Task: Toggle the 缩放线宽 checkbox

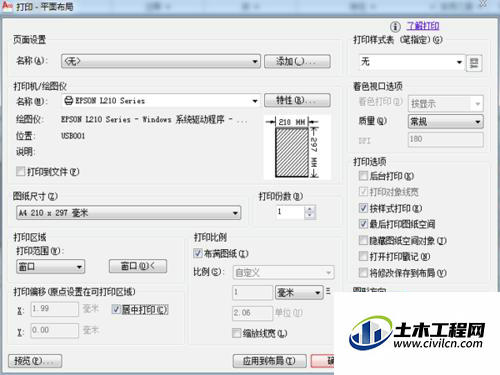Action: pyautogui.click(x=236, y=333)
